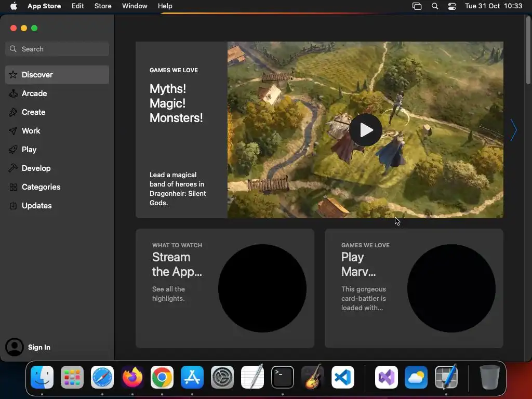Open Finder from the Dock

point(42,377)
